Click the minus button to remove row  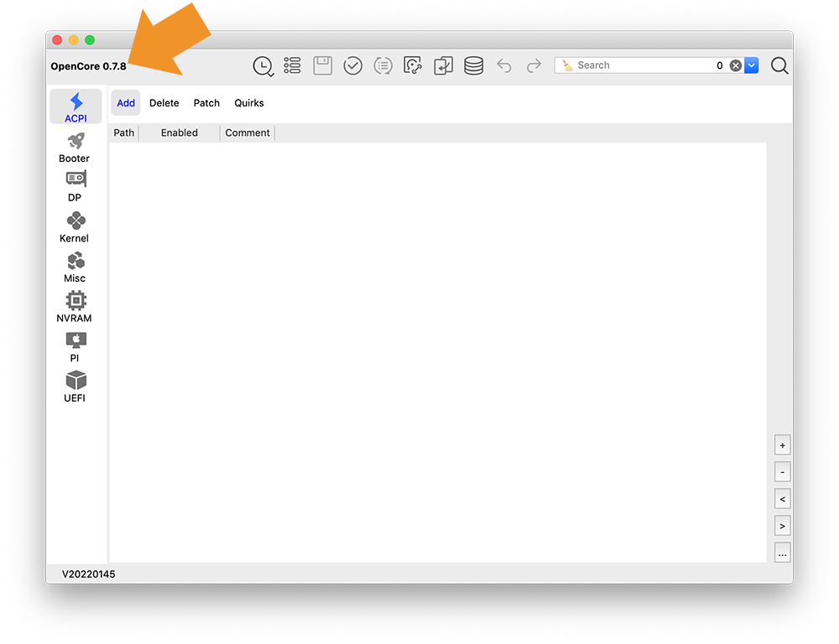(x=783, y=472)
